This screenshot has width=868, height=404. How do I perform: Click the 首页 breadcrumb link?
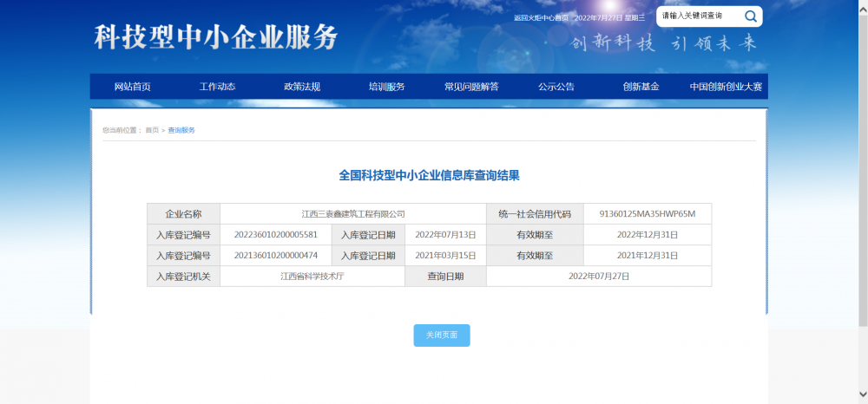[x=152, y=130]
